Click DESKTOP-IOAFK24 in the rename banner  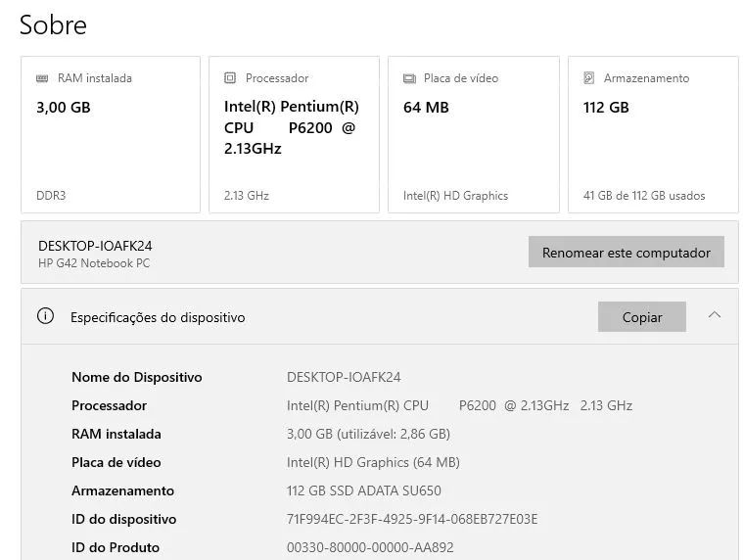[x=95, y=246]
